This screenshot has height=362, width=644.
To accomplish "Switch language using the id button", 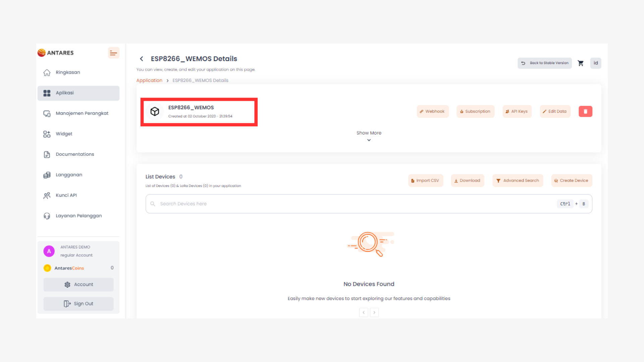I will pos(596,63).
